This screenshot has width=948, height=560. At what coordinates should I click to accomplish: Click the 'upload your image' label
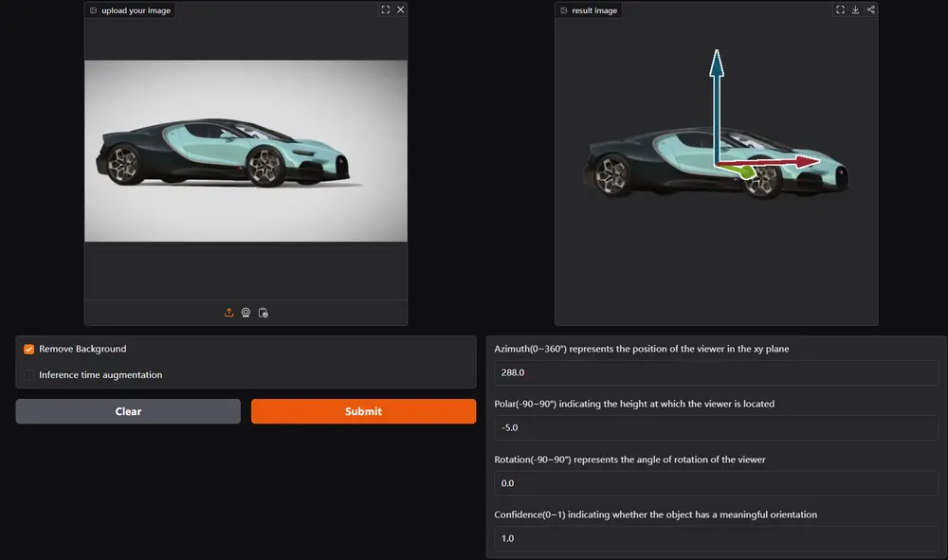[x=136, y=10]
